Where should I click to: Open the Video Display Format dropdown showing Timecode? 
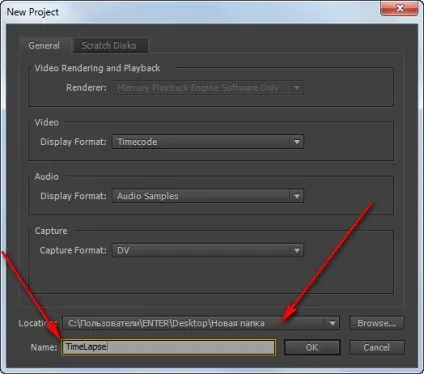click(x=208, y=142)
